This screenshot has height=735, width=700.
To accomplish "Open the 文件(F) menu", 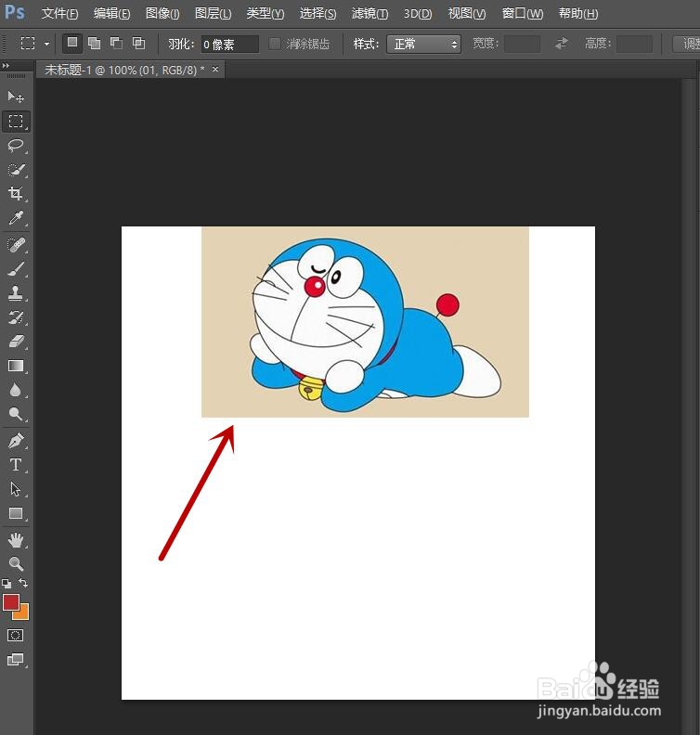I will click(x=59, y=13).
